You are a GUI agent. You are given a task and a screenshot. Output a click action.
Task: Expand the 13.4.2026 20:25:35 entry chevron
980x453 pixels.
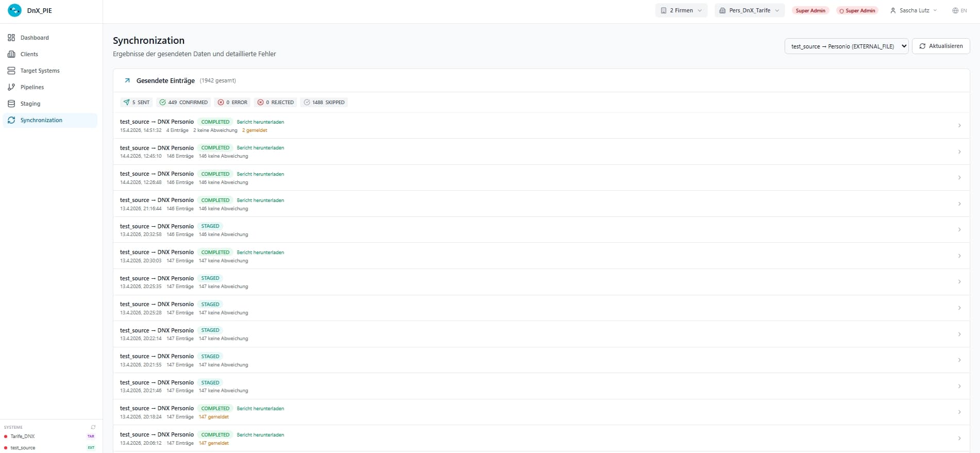[x=959, y=281]
